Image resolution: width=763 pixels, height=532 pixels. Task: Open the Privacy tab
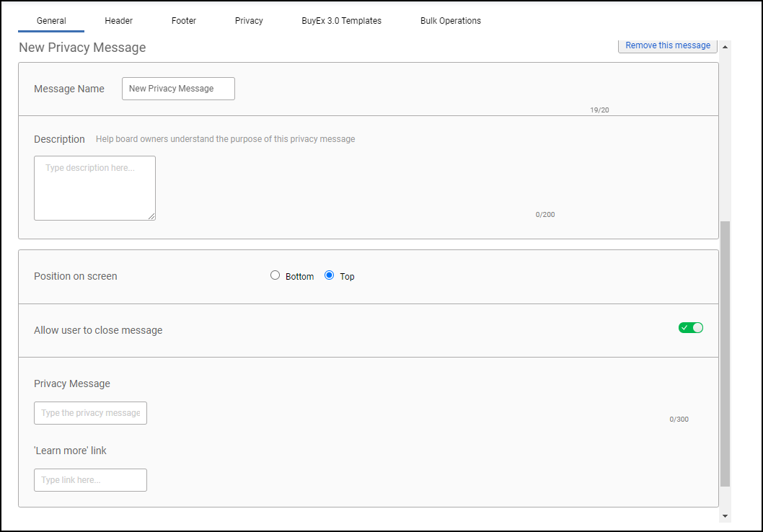(x=249, y=21)
